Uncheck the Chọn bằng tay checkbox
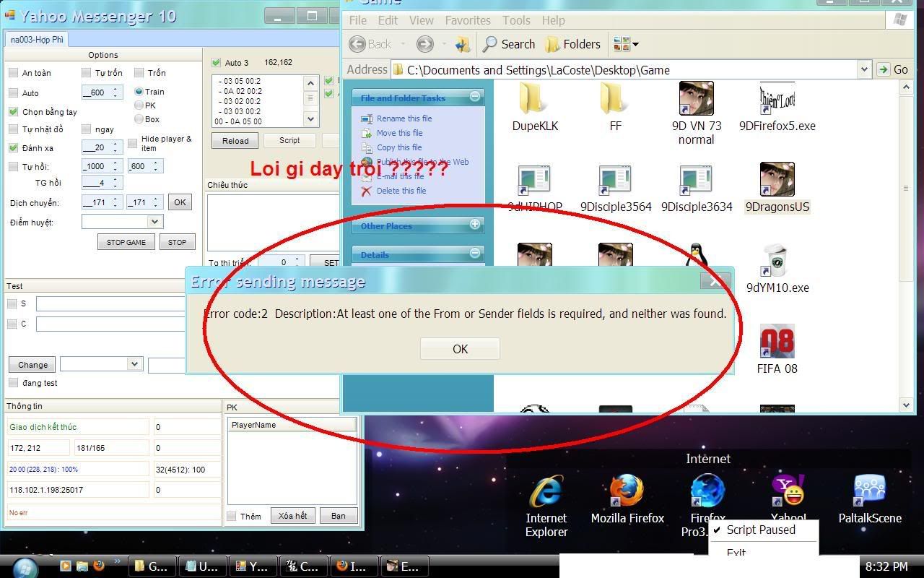The width and height of the screenshot is (924, 578). click(x=13, y=112)
